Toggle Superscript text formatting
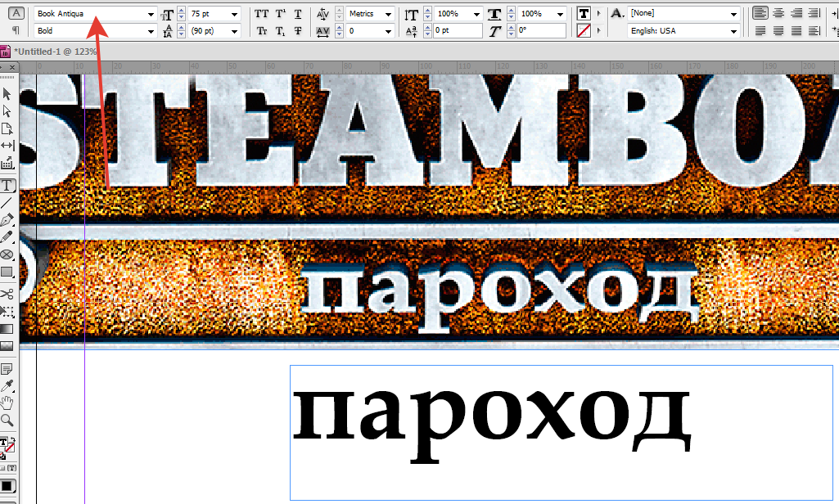The height and width of the screenshot is (504, 839). click(281, 14)
